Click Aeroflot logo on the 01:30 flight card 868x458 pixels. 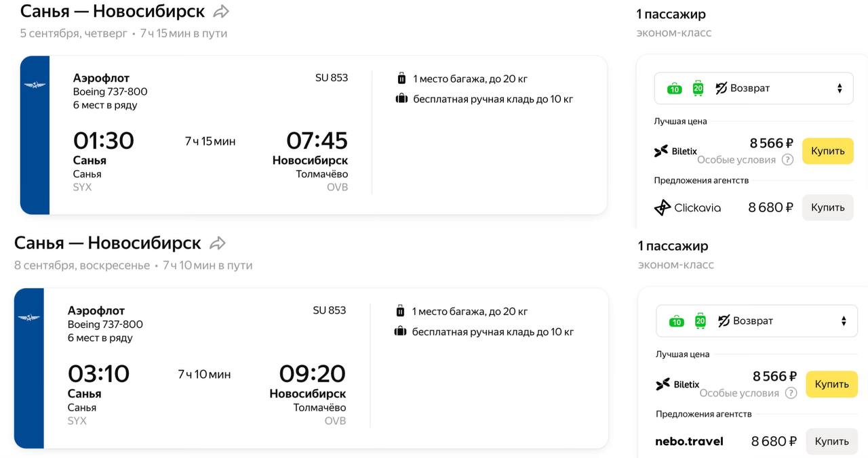(x=35, y=85)
